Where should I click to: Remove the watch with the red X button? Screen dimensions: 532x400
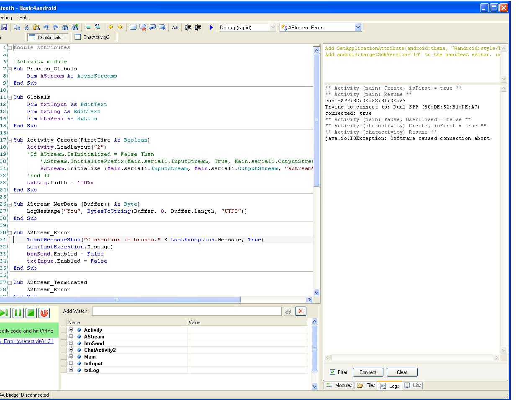pyautogui.click(x=301, y=311)
